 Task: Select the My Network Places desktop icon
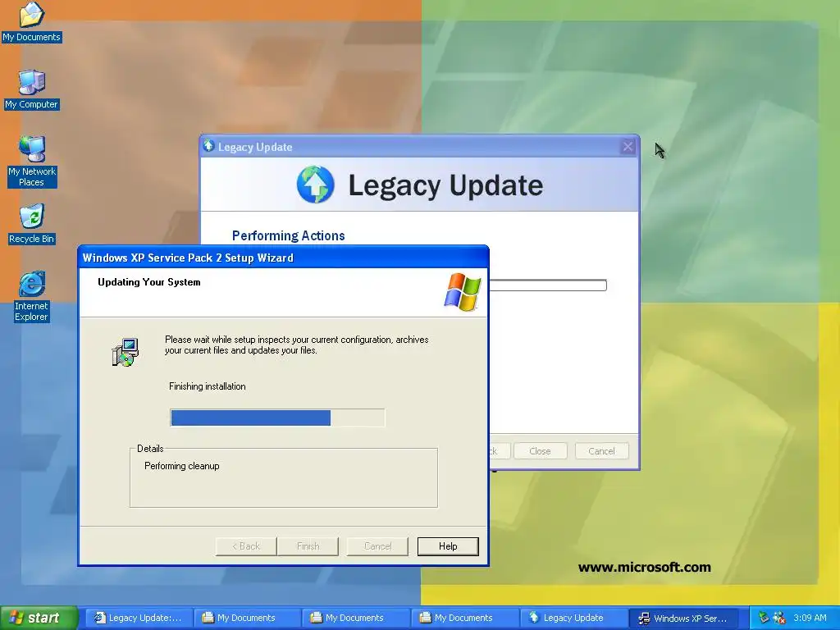[32, 162]
